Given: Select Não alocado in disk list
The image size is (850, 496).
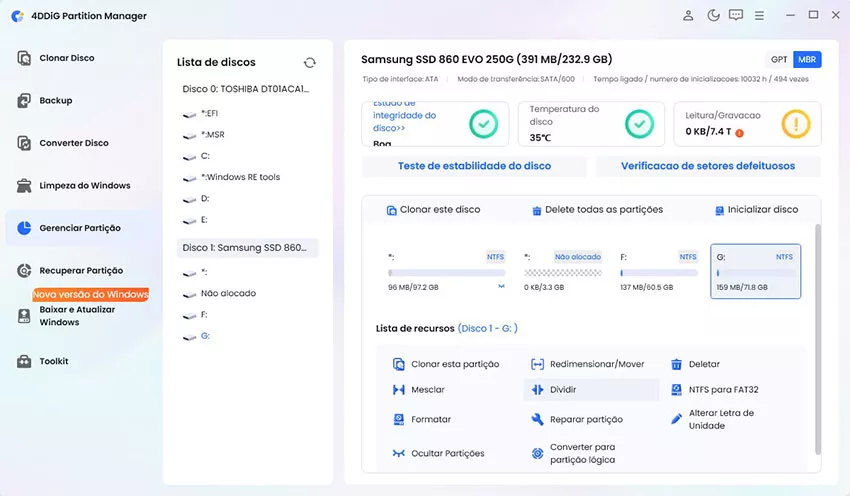Looking at the screenshot, I should tap(228, 293).
